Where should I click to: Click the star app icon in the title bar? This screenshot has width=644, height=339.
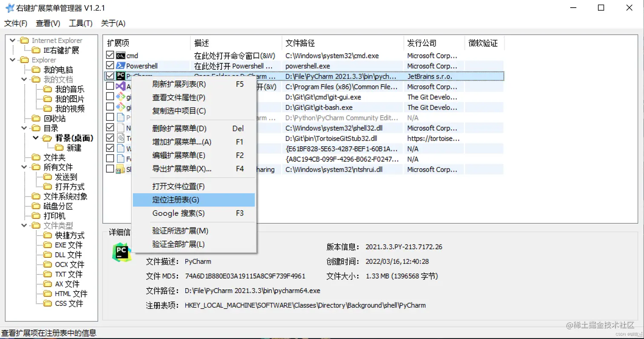click(9, 8)
